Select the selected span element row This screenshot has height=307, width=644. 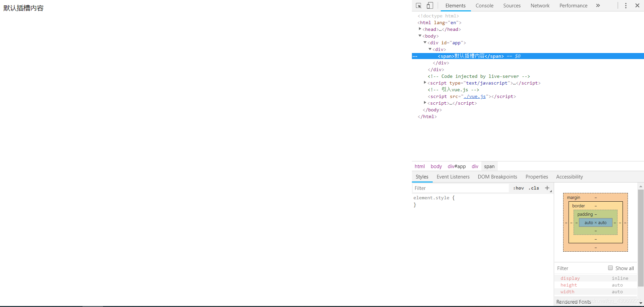(528, 56)
